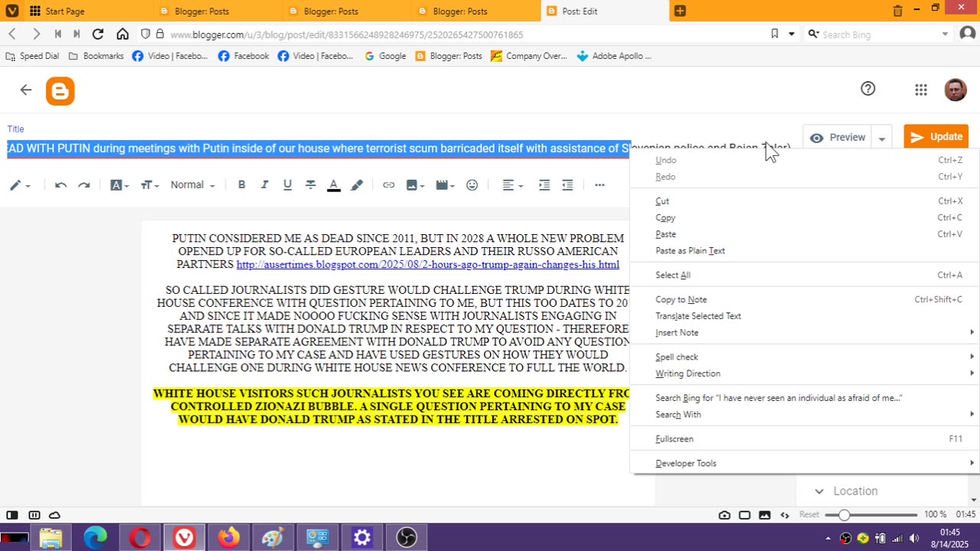Open the font family dropdown
The image size is (980, 551).
click(119, 185)
